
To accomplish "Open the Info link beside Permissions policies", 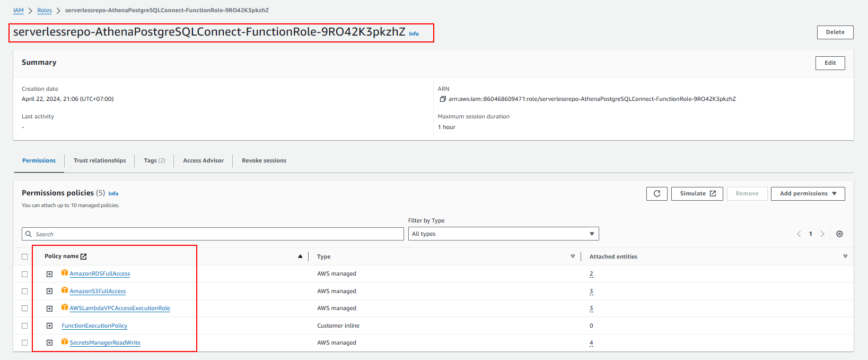I will pyautogui.click(x=113, y=194).
